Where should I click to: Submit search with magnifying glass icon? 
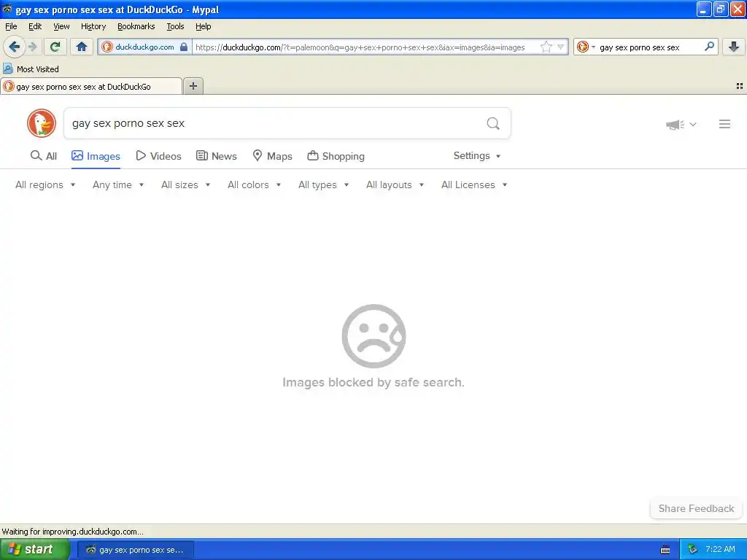pos(493,123)
